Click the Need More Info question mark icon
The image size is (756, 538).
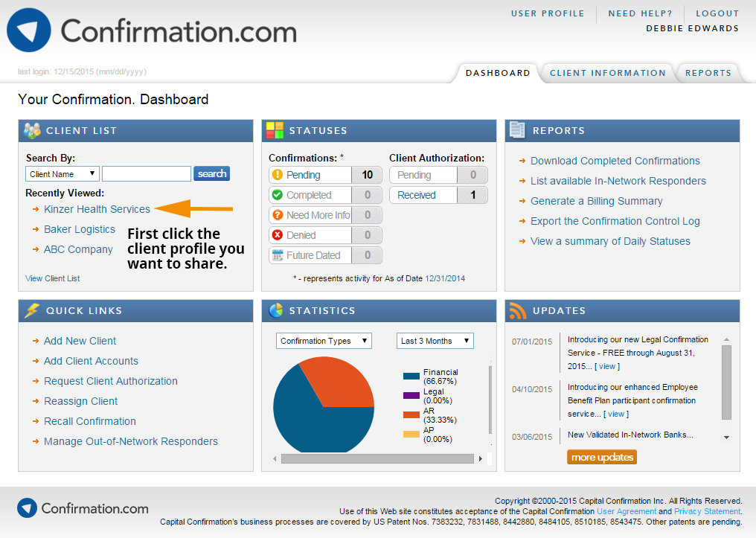[277, 214]
